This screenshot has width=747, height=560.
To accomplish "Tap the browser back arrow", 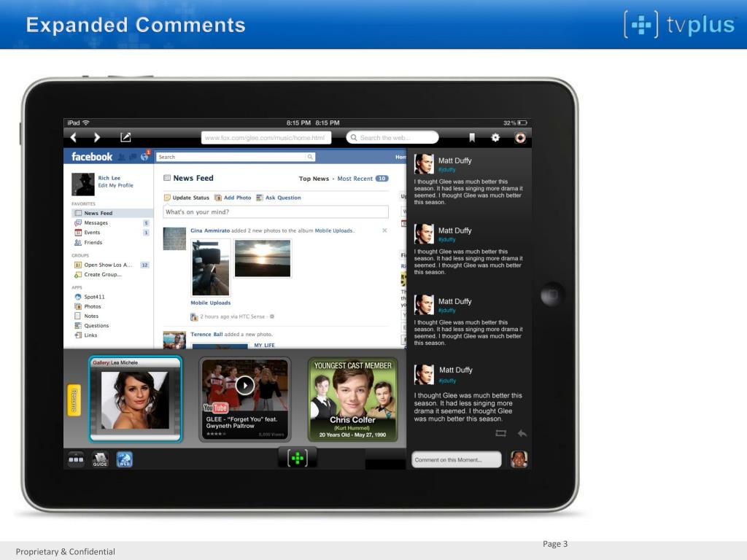I will click(x=74, y=138).
